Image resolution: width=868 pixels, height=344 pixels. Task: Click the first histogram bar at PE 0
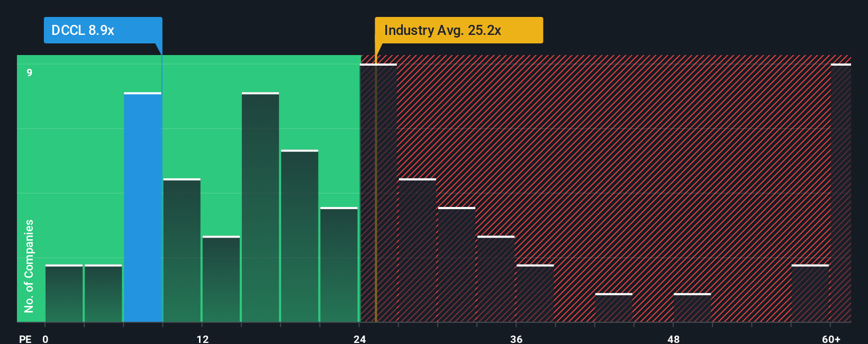(64, 293)
